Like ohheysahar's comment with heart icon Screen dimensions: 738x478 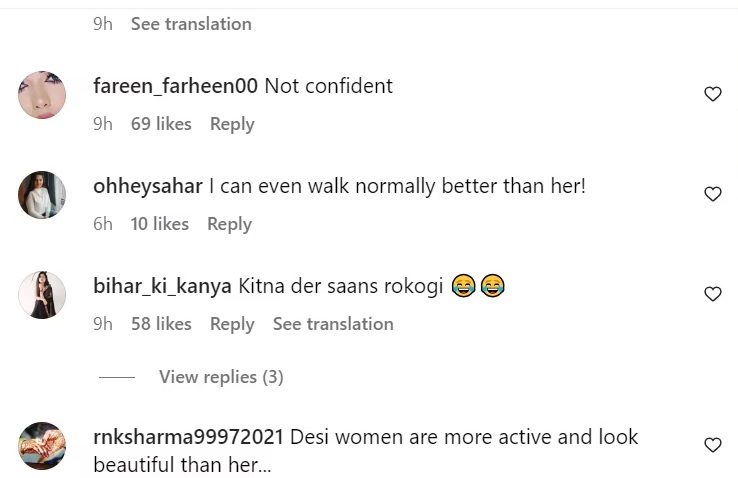point(713,194)
